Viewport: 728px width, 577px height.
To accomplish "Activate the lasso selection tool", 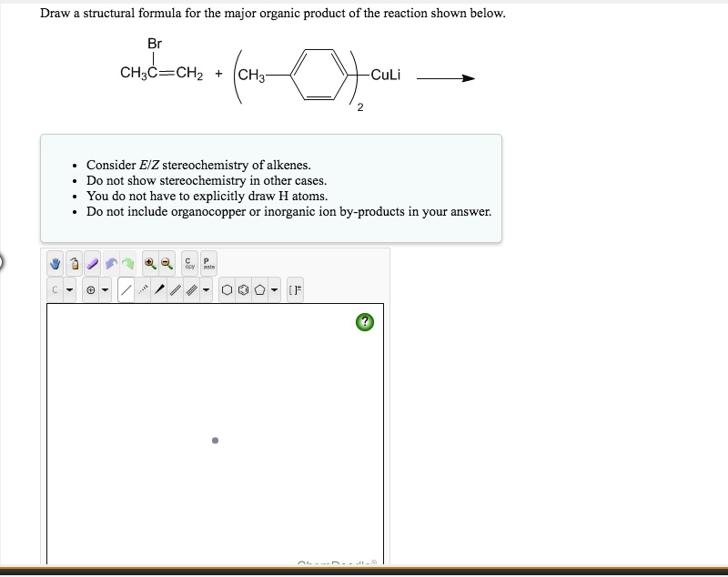I will tap(74, 265).
